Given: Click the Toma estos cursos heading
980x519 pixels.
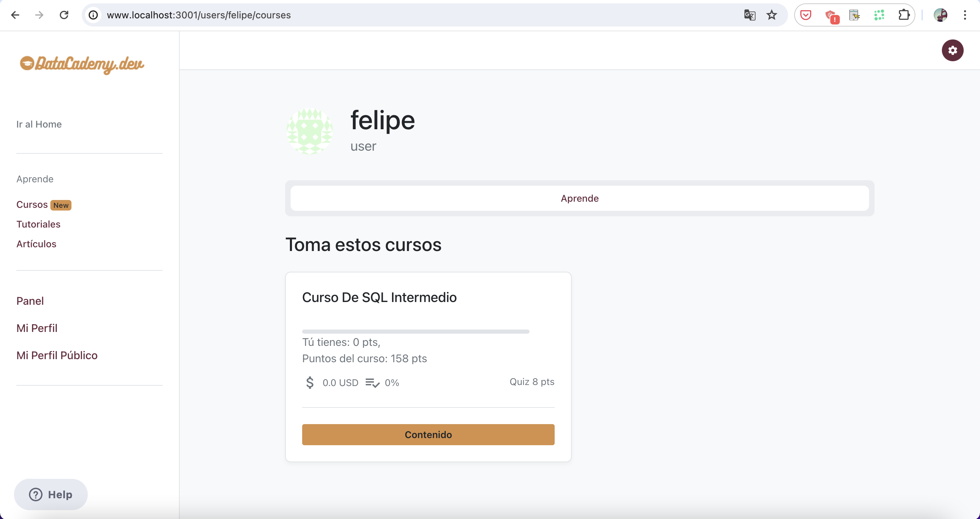Looking at the screenshot, I should pyautogui.click(x=363, y=245).
